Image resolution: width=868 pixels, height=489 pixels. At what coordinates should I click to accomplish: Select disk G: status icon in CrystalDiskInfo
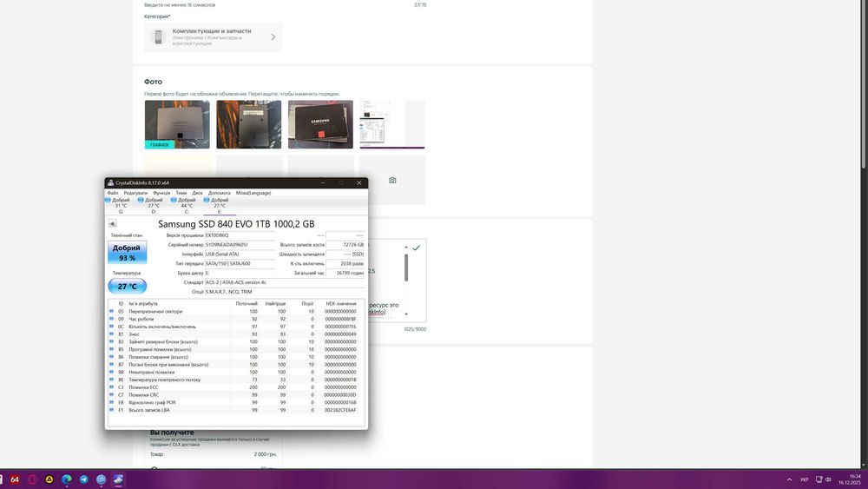[108, 200]
